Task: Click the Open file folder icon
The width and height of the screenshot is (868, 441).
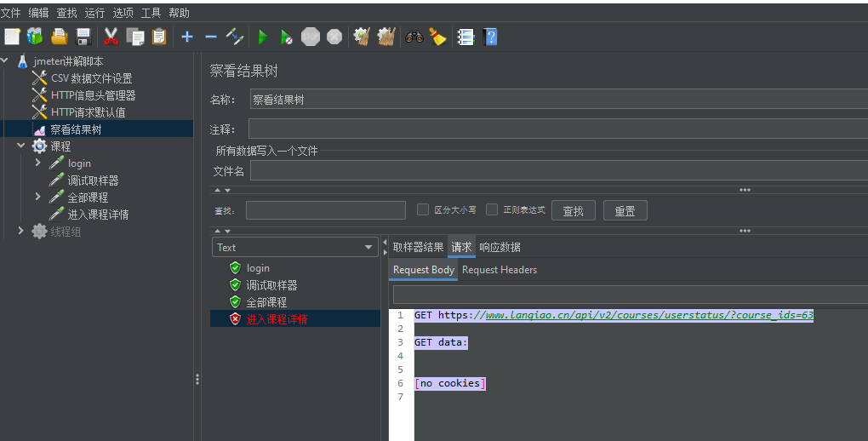Action: pyautogui.click(x=60, y=37)
